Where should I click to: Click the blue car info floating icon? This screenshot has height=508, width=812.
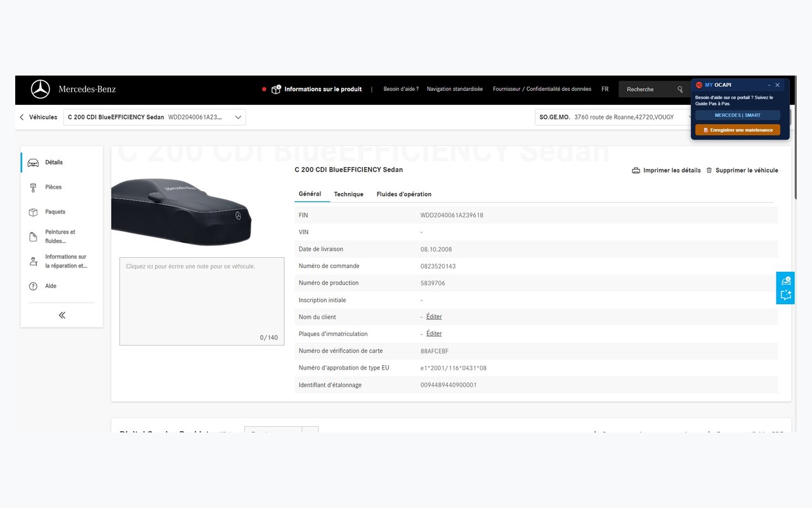tap(785, 280)
